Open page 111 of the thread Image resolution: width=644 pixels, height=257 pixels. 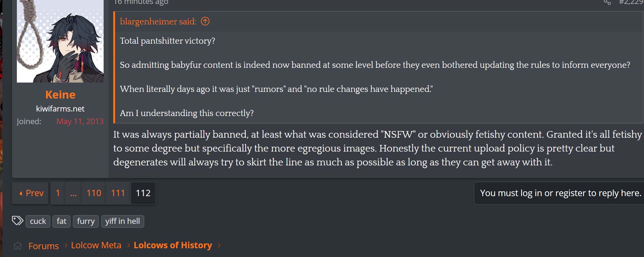click(x=118, y=193)
